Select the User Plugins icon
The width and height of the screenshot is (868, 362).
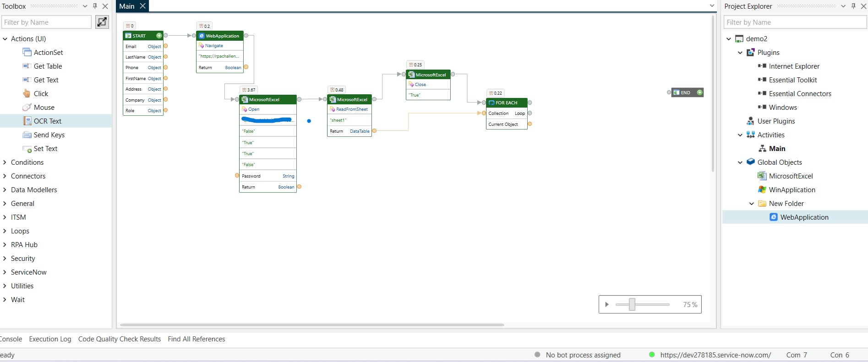[750, 121]
